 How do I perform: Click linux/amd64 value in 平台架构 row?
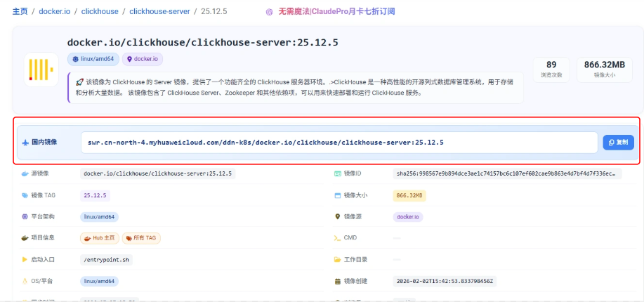100,216
